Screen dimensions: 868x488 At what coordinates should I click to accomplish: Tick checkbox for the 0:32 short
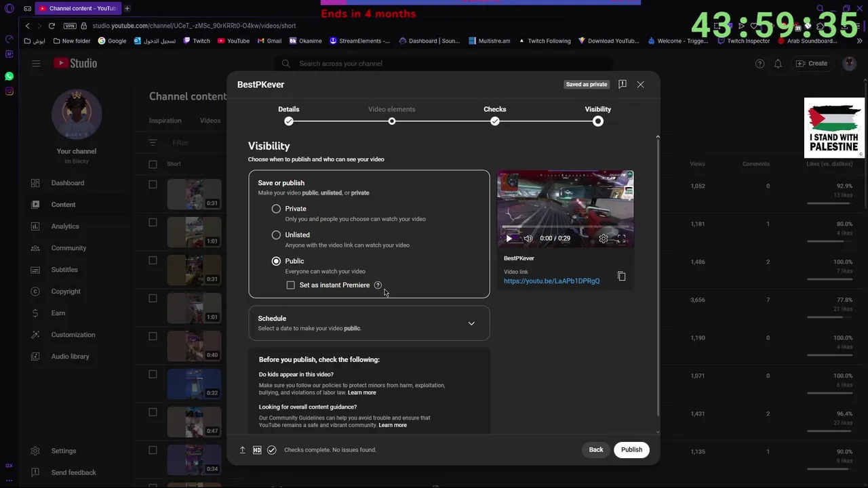153,374
